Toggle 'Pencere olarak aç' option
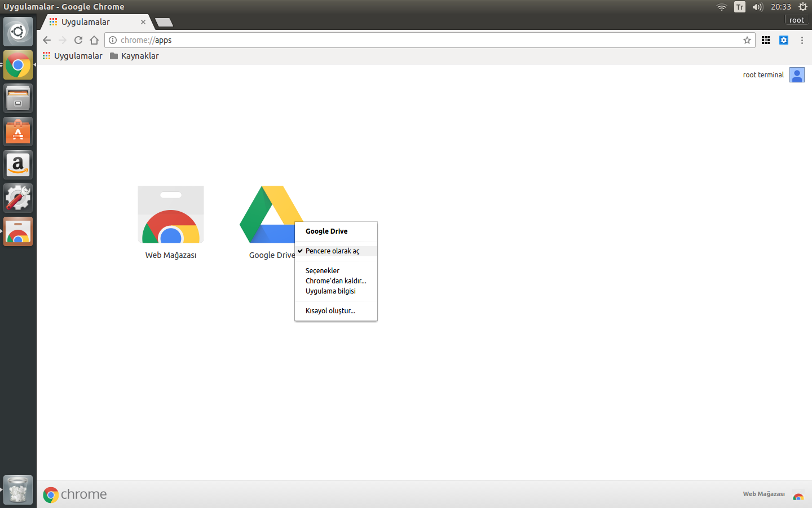The image size is (812, 508). [x=336, y=251]
